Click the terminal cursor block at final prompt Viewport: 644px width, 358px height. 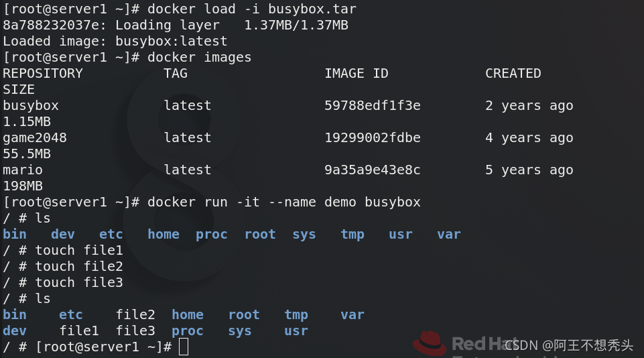click(184, 347)
